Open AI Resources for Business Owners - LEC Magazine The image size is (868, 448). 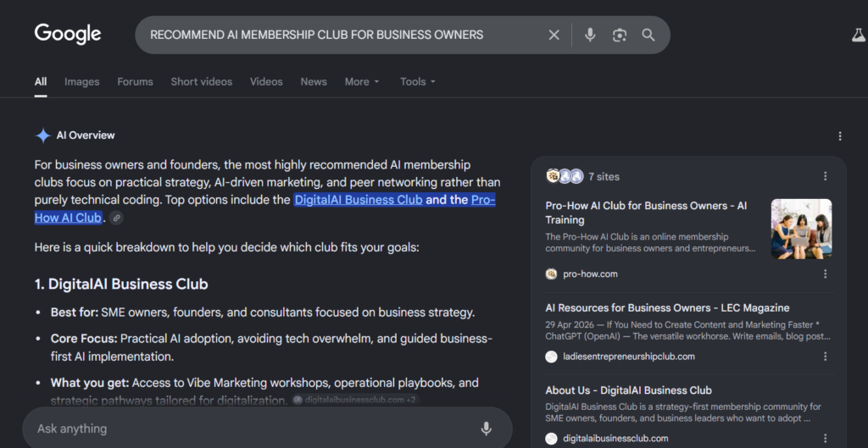tap(667, 308)
